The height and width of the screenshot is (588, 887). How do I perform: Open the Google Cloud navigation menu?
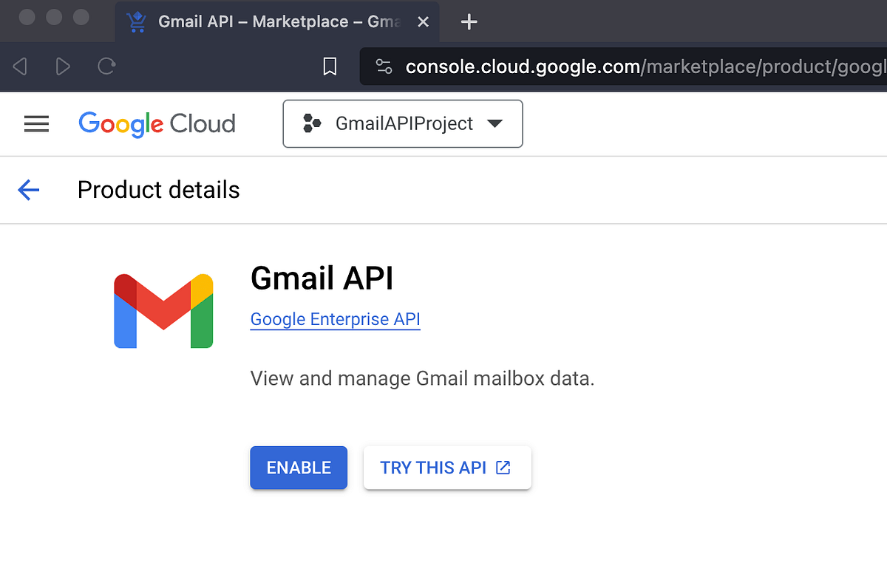click(35, 123)
